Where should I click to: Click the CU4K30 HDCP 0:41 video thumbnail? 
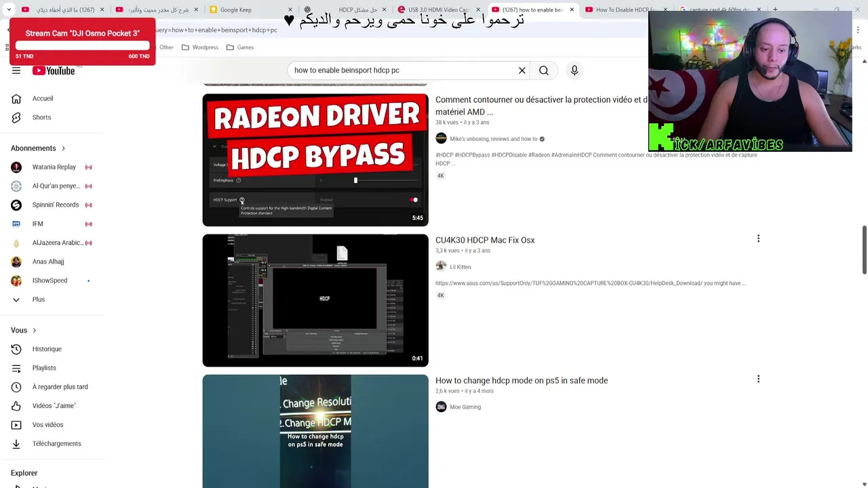coord(315,300)
